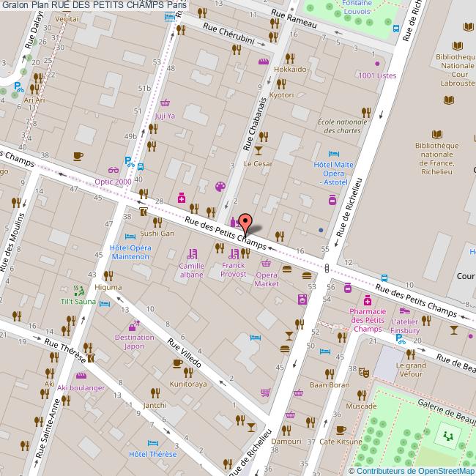This screenshot has width=476, height=476.
Task: Select the Camille albane hairdresser icon
Action: coord(192,254)
